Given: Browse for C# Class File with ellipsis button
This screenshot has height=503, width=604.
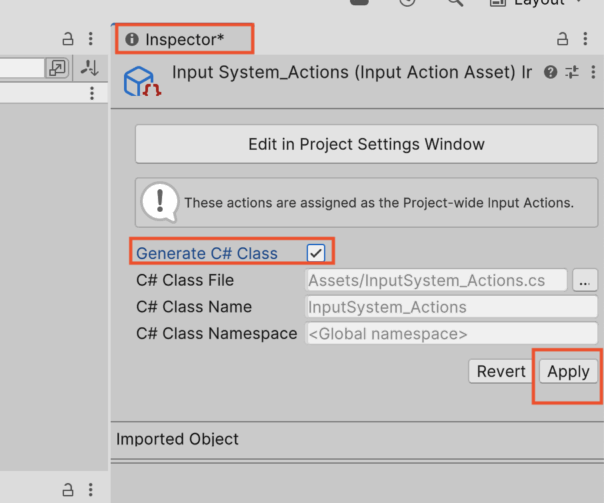Looking at the screenshot, I should pyautogui.click(x=585, y=280).
